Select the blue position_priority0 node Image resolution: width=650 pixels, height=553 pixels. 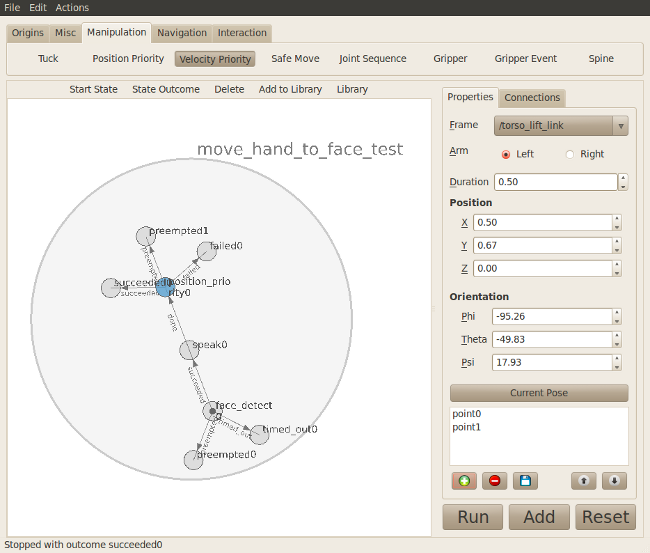(165, 288)
